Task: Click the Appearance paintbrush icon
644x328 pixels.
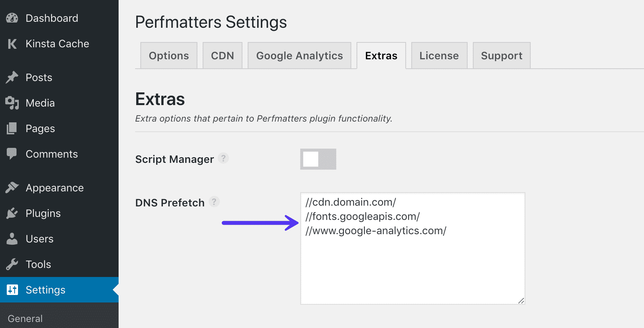Action: (x=12, y=188)
